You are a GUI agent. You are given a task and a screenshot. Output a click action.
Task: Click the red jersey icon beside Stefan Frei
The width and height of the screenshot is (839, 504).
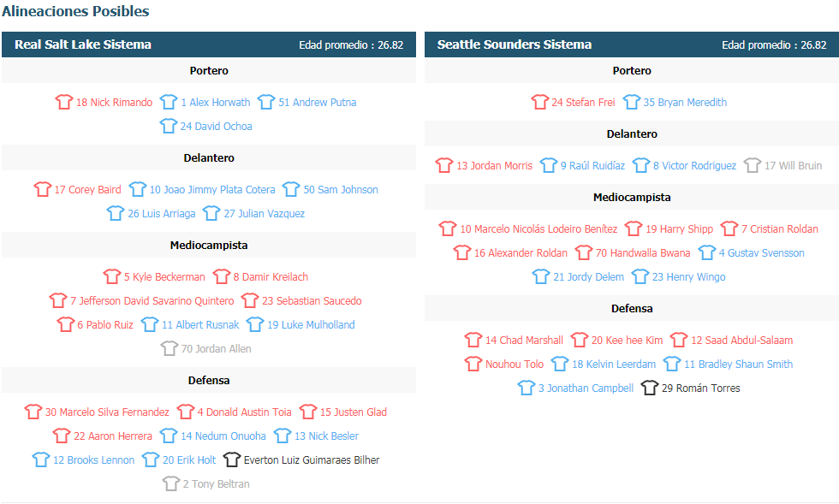(x=540, y=102)
